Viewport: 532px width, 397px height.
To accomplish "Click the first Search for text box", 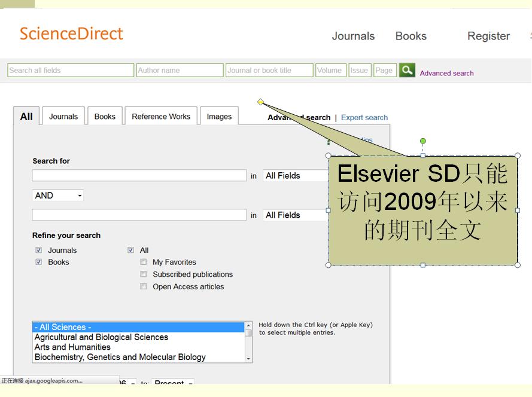I will coord(139,176).
